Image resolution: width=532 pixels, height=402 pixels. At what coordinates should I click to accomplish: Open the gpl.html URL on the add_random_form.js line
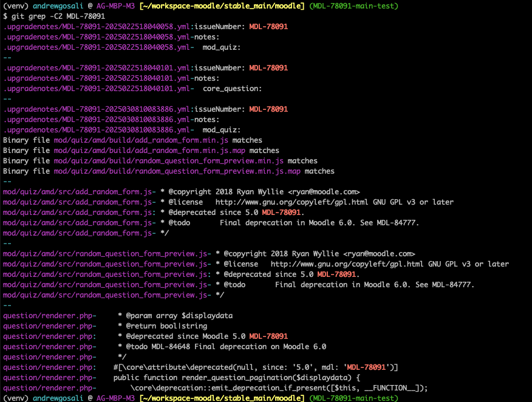[x=292, y=202]
